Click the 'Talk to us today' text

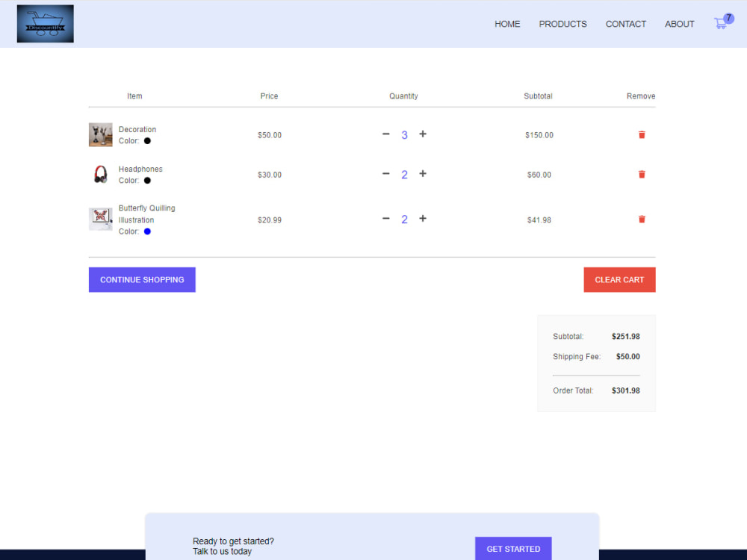(222, 552)
